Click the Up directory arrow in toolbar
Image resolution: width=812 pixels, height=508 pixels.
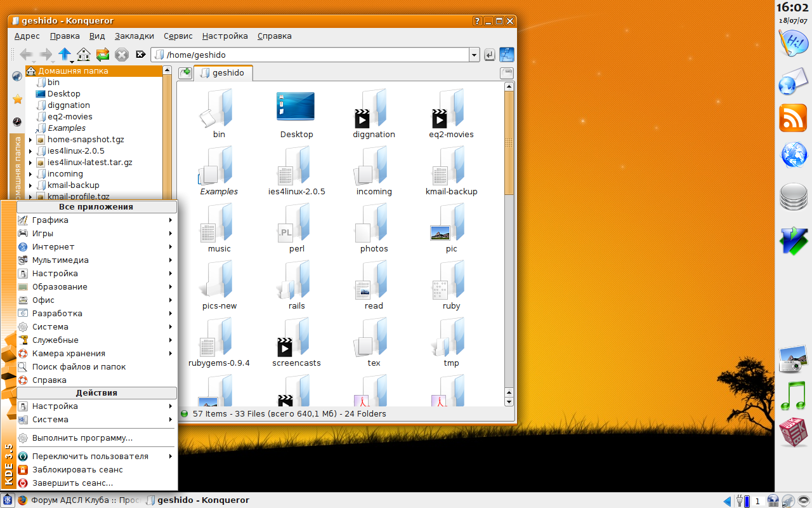tap(64, 55)
